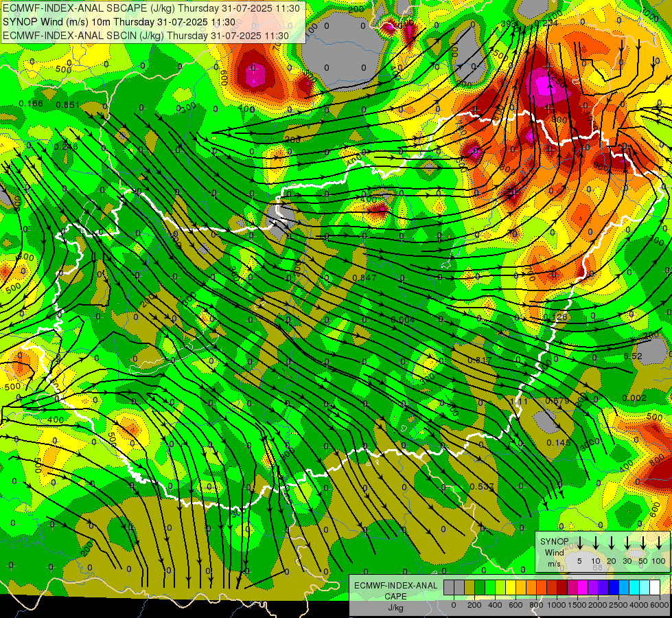Image resolution: width=672 pixels, height=618 pixels.
Task: Click the 6000 tick label in CAPE legend
Action: [660, 605]
